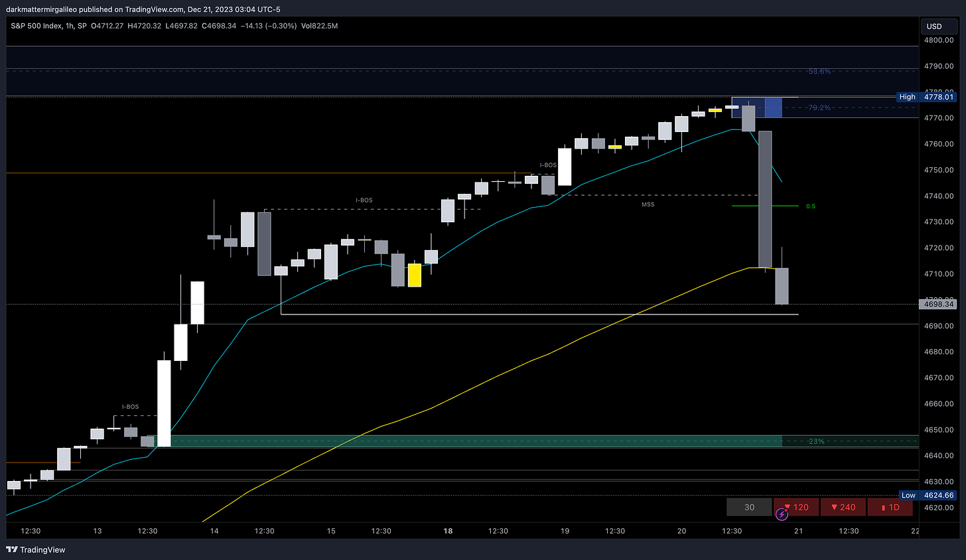This screenshot has width=966, height=560.
Task: Click date 20 on the time axis
Action: (x=682, y=531)
